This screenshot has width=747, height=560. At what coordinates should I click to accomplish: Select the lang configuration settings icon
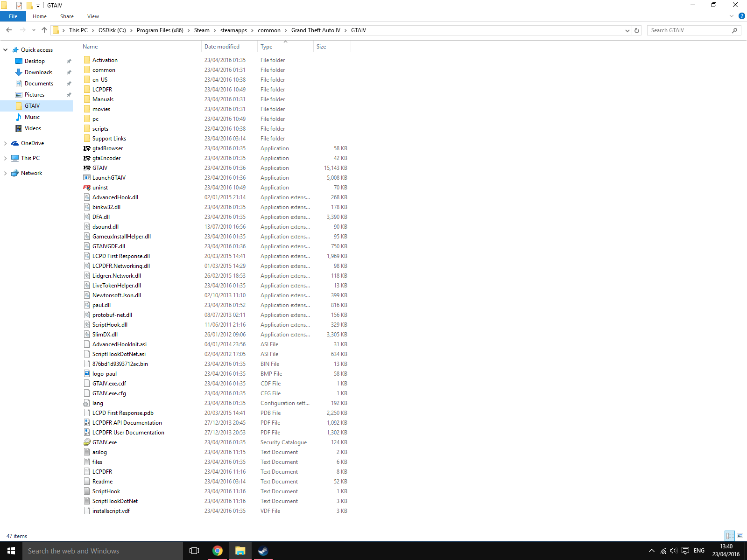click(x=87, y=403)
